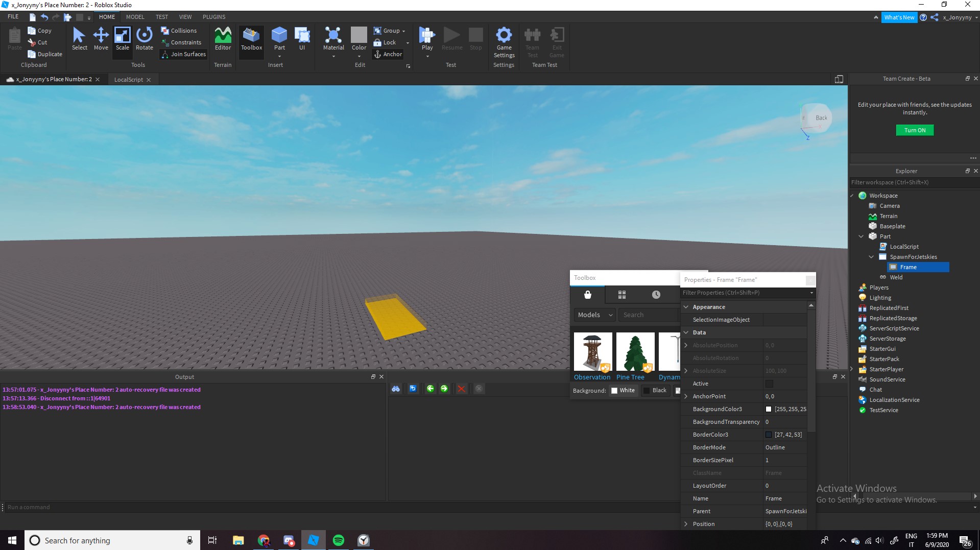Select Black toolbox background
This screenshot has height=550, width=980.
click(x=655, y=391)
